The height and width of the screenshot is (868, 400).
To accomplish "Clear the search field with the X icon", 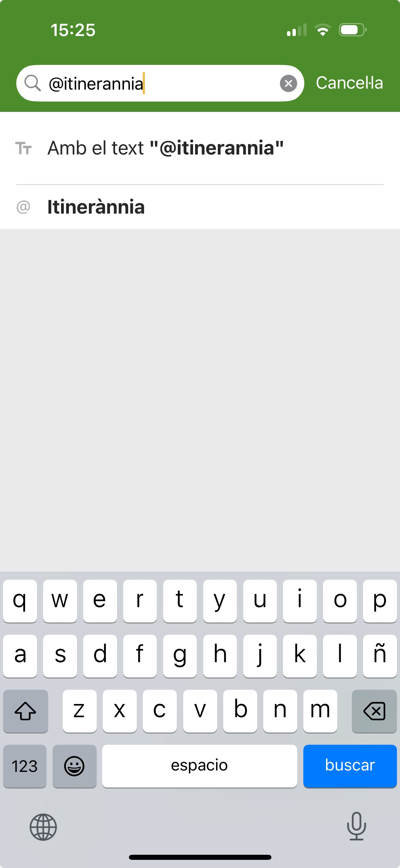I will tap(288, 83).
